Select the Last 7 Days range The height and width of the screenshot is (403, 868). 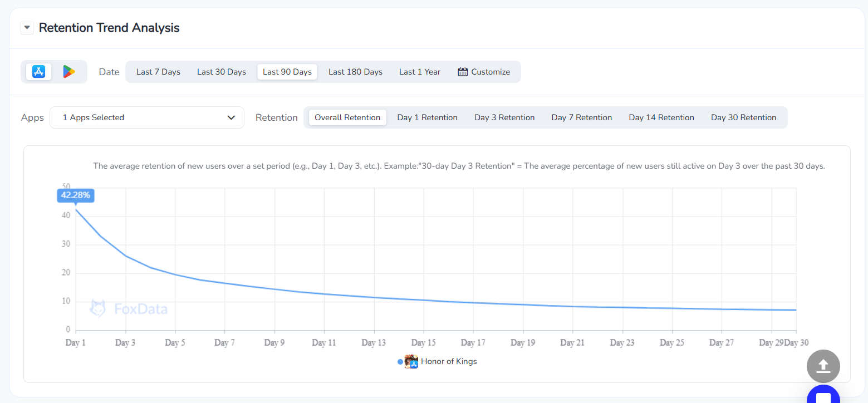158,72
